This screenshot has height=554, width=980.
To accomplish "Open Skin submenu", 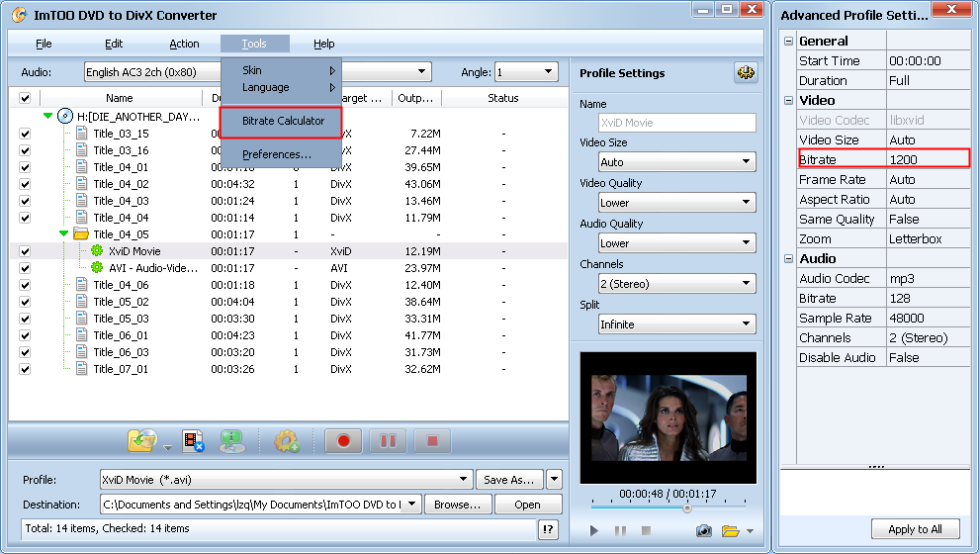I will 281,70.
